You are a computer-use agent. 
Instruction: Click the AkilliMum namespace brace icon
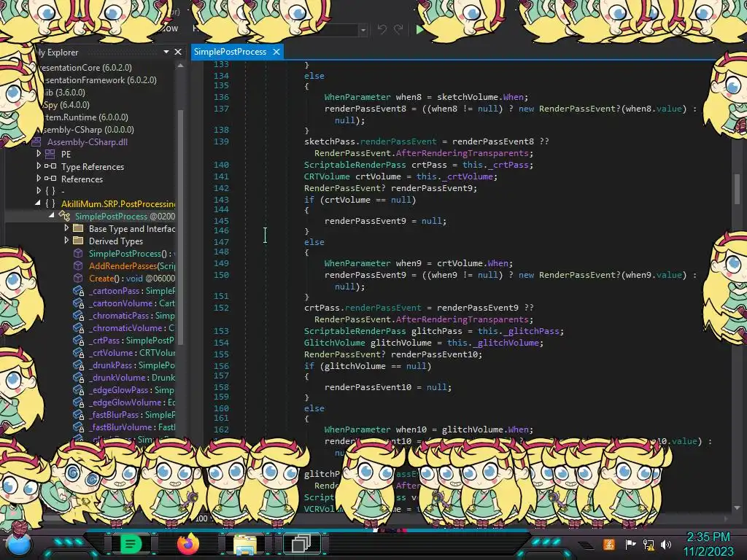(x=50, y=204)
